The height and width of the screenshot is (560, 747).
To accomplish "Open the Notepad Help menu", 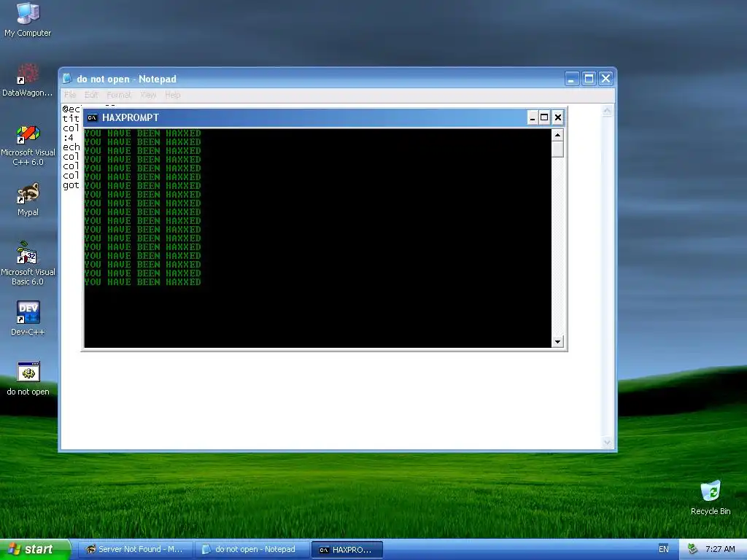I will pos(172,95).
